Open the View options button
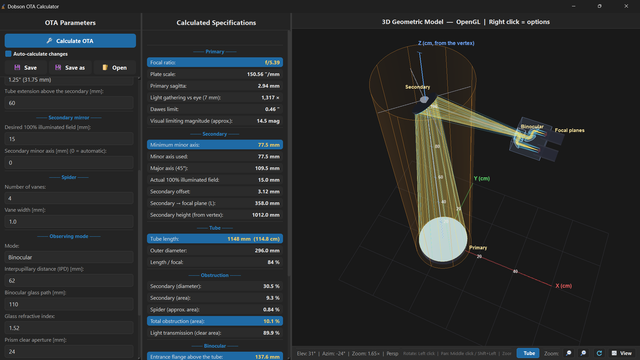This screenshot has height=360, width=640. coord(621,353)
